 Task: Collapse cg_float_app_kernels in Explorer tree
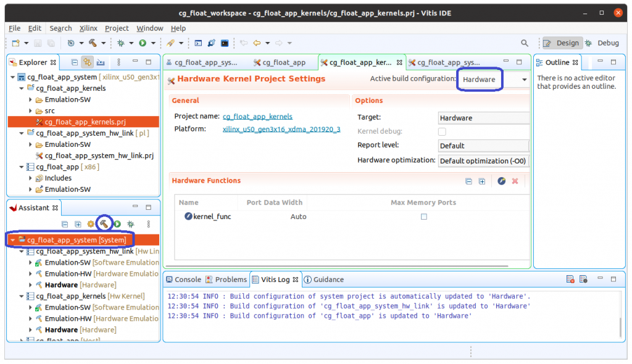pos(22,88)
